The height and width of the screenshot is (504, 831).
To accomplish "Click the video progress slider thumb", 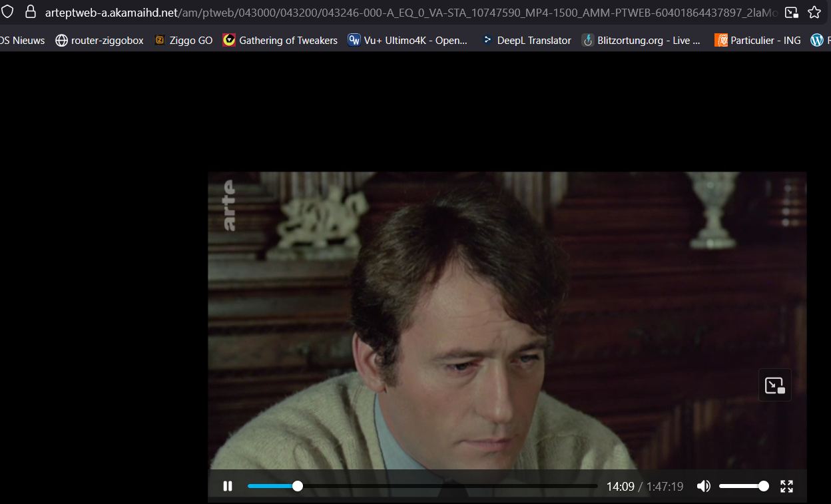I will (x=298, y=487).
